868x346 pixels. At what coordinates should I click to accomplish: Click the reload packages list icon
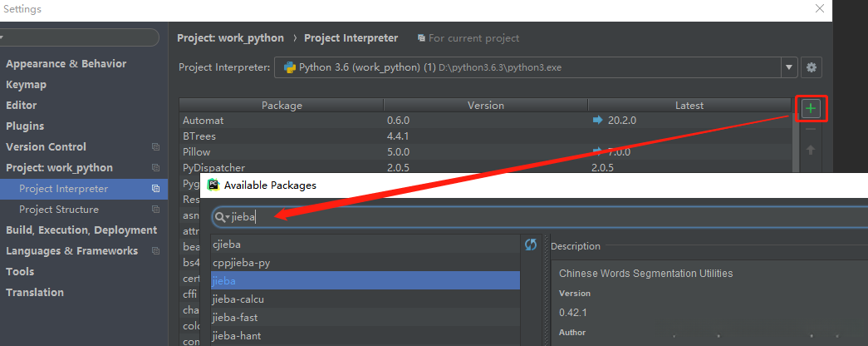point(532,245)
